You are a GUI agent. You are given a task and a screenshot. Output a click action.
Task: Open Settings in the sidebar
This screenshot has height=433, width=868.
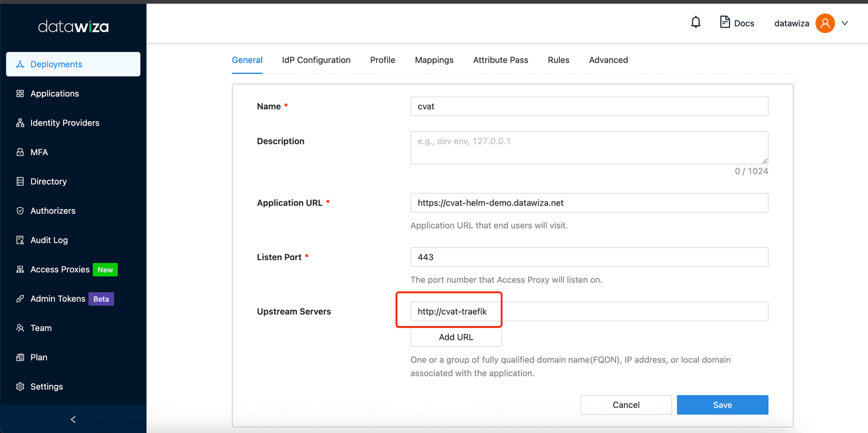click(73, 386)
